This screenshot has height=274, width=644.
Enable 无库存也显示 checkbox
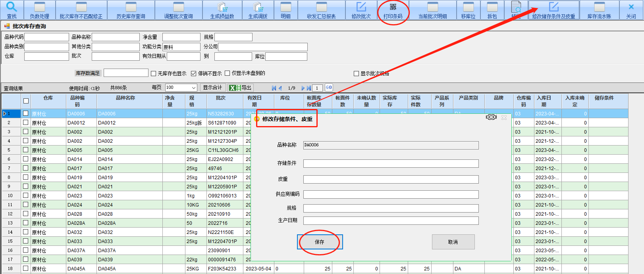[x=153, y=73]
